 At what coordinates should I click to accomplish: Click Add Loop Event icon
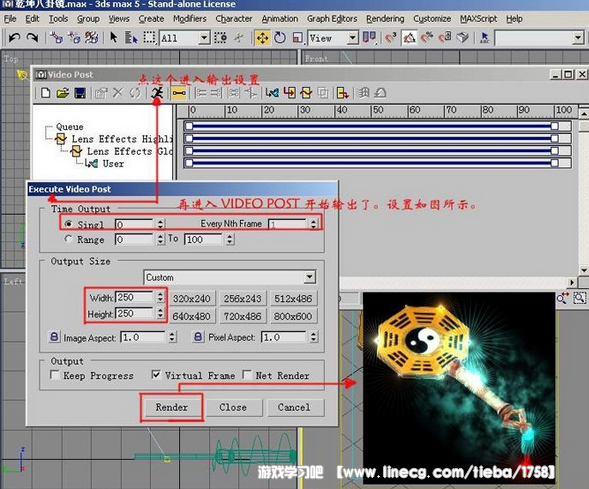coord(381,93)
